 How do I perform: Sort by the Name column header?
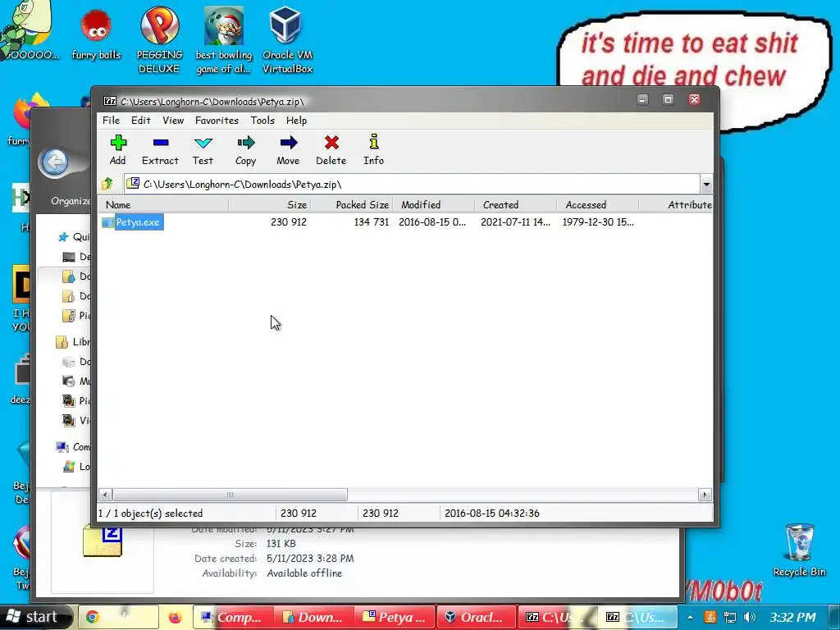163,204
